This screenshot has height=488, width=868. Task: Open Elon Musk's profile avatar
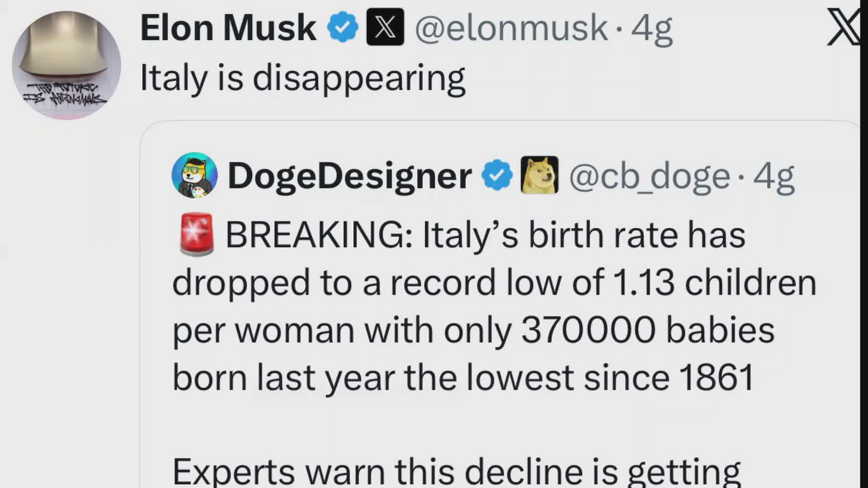pos(66,65)
